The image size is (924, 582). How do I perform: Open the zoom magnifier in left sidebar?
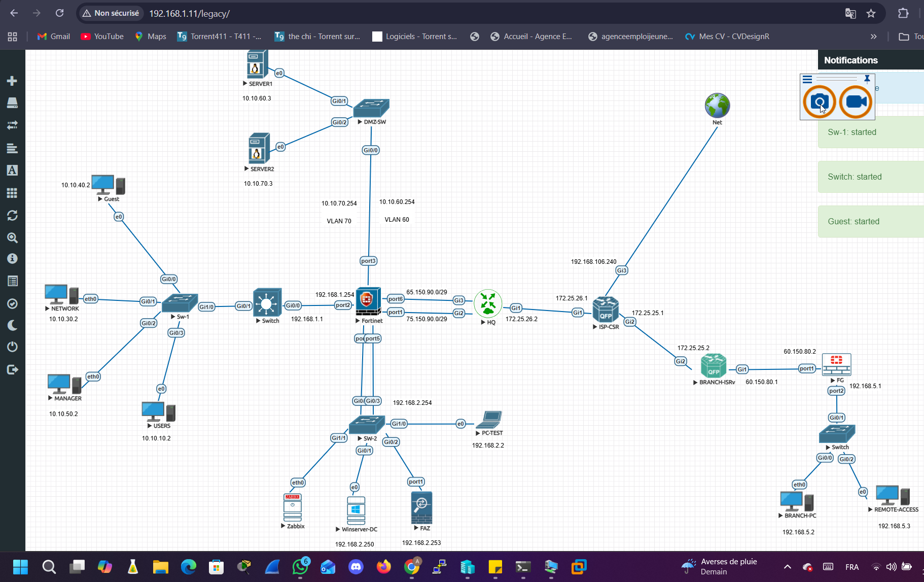tap(12, 237)
